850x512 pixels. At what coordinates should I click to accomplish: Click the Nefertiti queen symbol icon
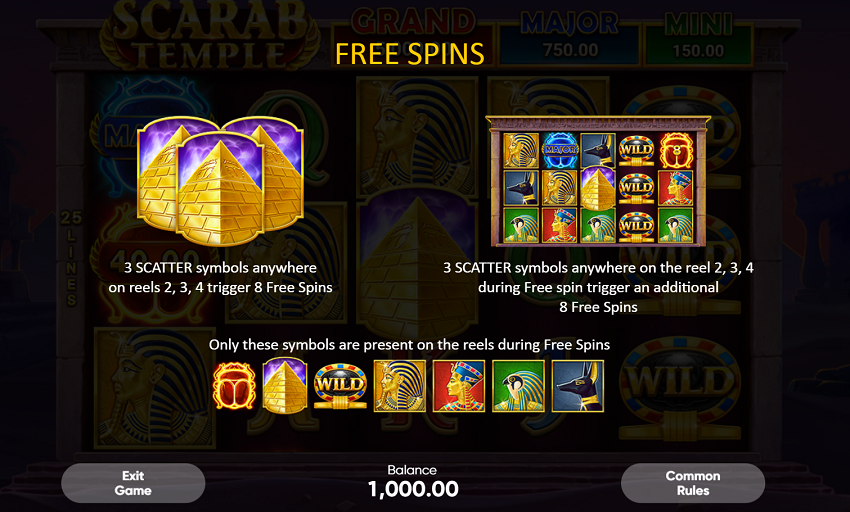459,386
